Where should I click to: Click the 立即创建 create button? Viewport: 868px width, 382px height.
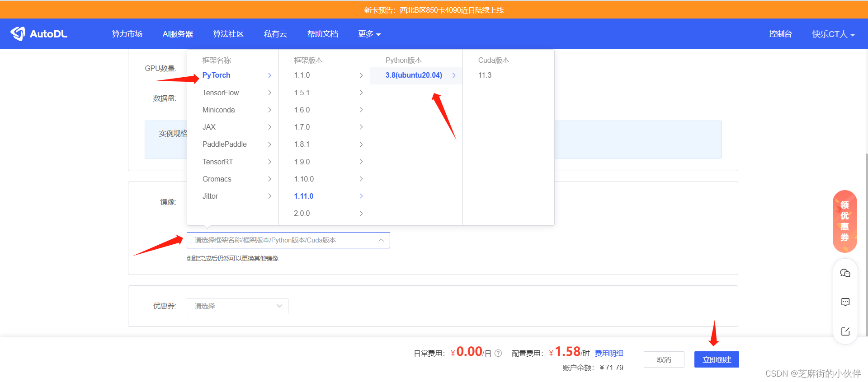click(x=717, y=359)
